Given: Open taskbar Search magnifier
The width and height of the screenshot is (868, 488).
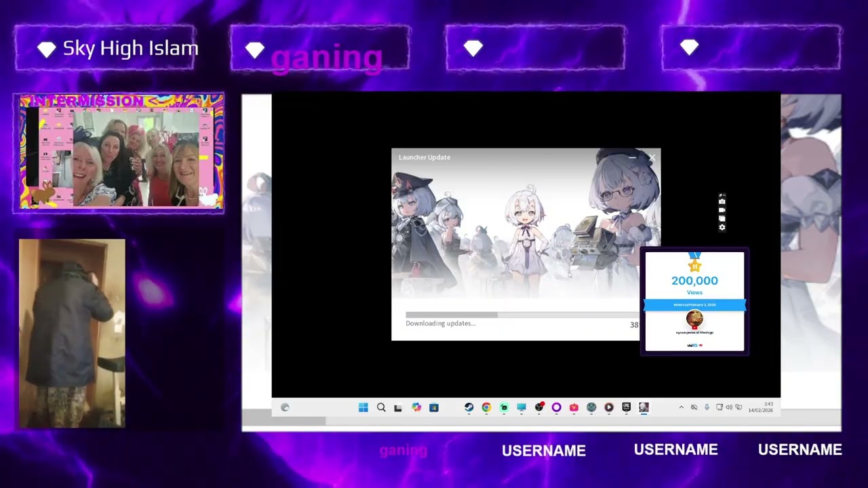Looking at the screenshot, I should click(x=381, y=407).
